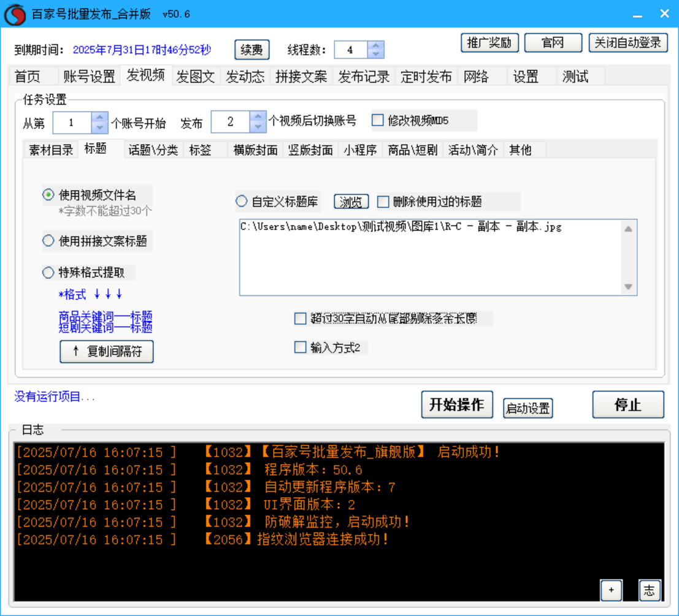Select the 使用视频文件名 radio option

coord(48,195)
